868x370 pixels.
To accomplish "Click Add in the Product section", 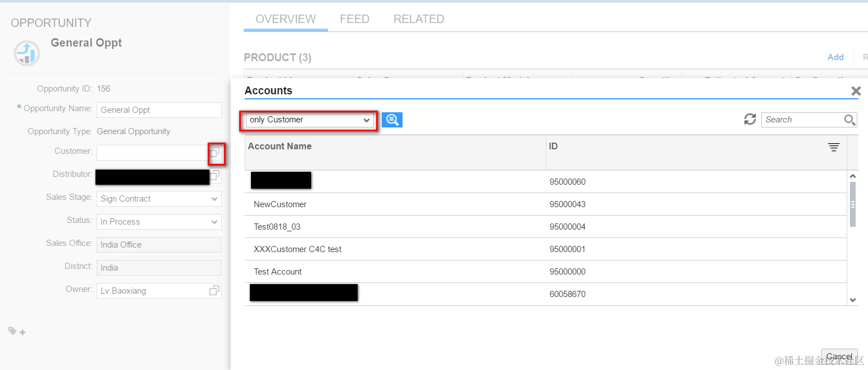I will [835, 57].
